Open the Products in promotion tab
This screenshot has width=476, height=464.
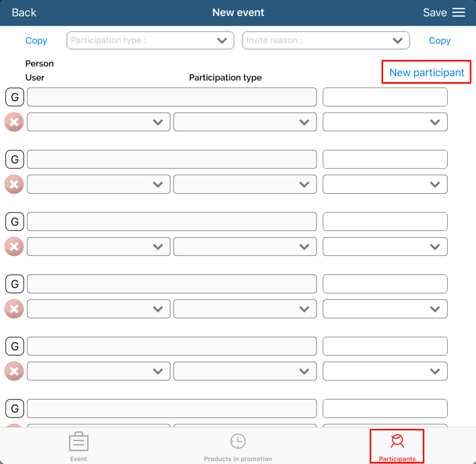pyautogui.click(x=237, y=446)
